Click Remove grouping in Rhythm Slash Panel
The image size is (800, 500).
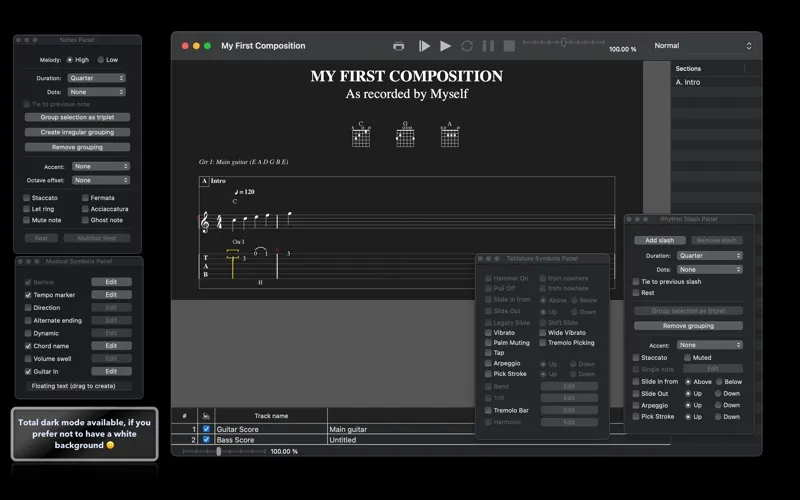coord(688,326)
